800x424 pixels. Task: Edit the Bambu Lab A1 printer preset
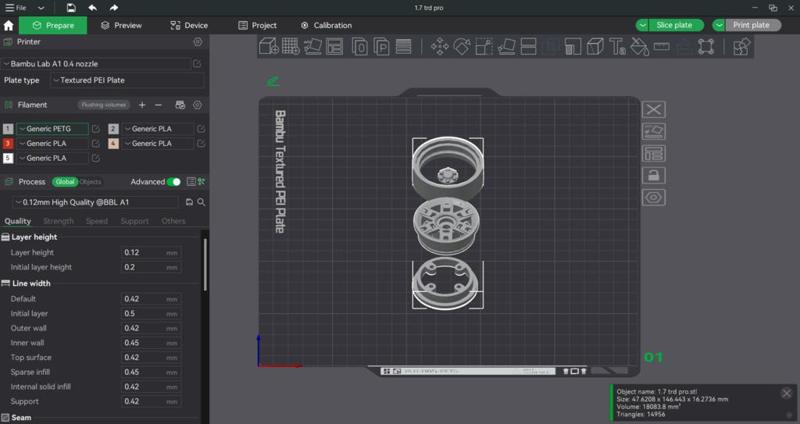tap(197, 64)
